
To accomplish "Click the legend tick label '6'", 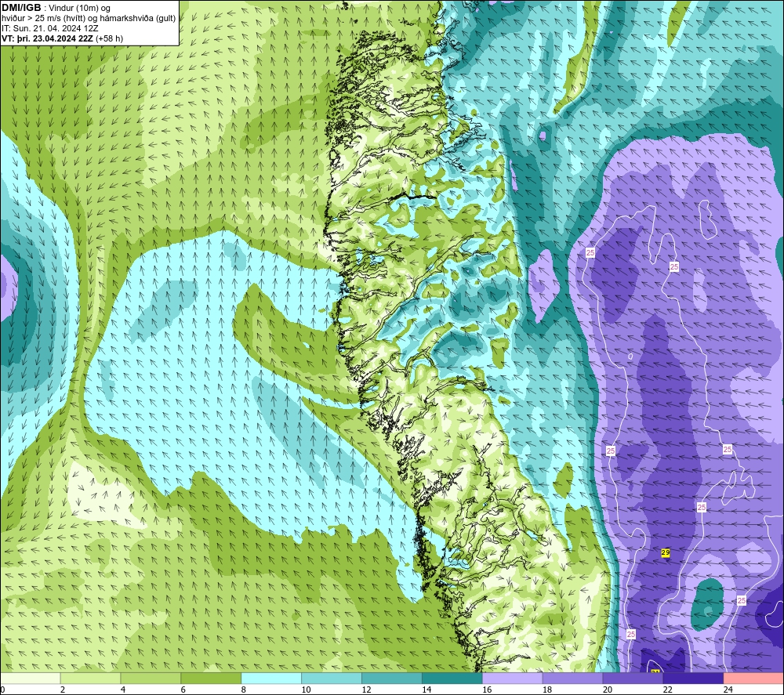I will point(183,690).
